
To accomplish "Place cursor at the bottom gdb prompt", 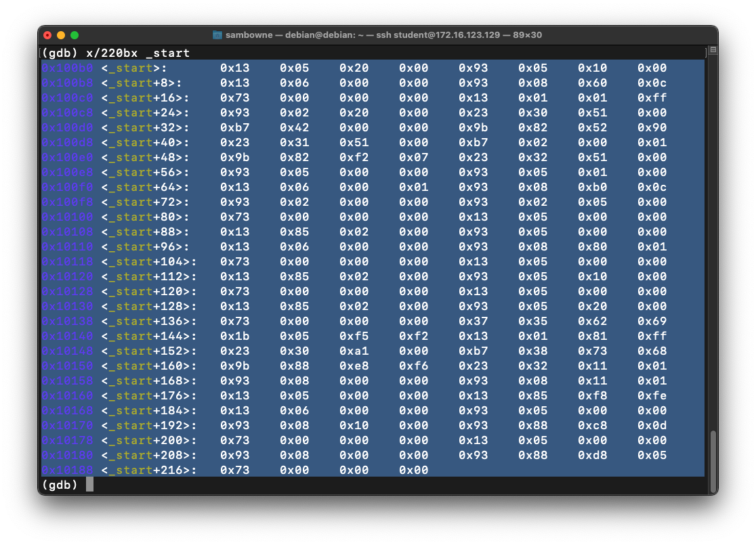I will (x=89, y=485).
